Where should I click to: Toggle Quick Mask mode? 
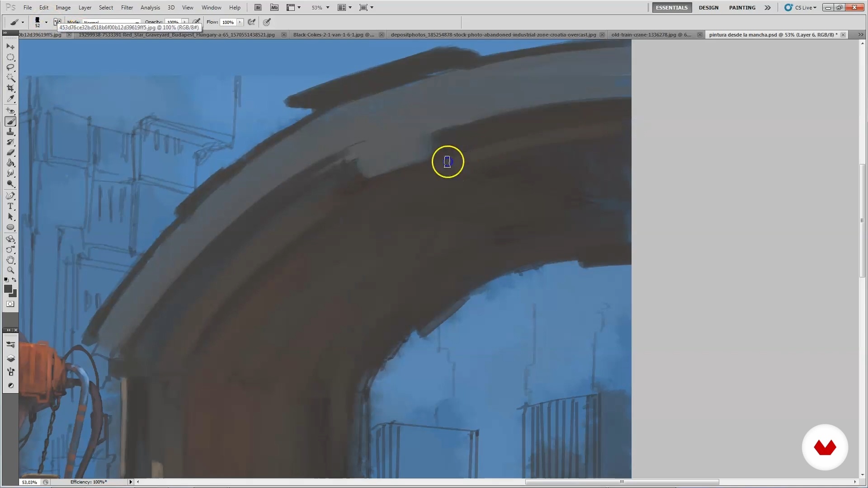tap(10, 304)
